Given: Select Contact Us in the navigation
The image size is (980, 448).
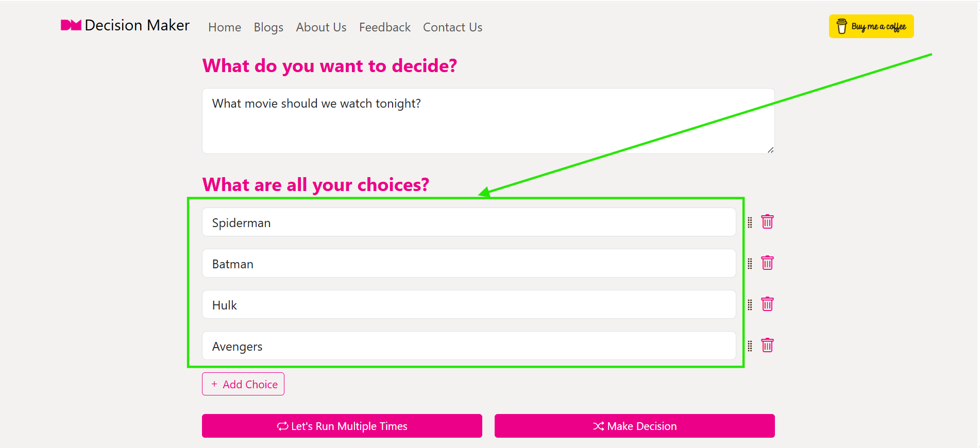Looking at the screenshot, I should (x=452, y=27).
